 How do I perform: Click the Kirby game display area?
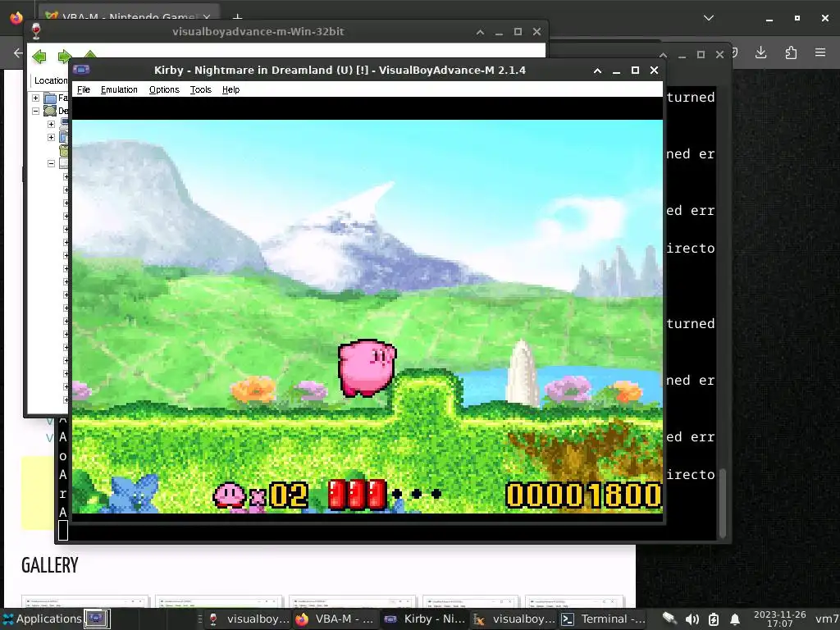click(x=367, y=316)
